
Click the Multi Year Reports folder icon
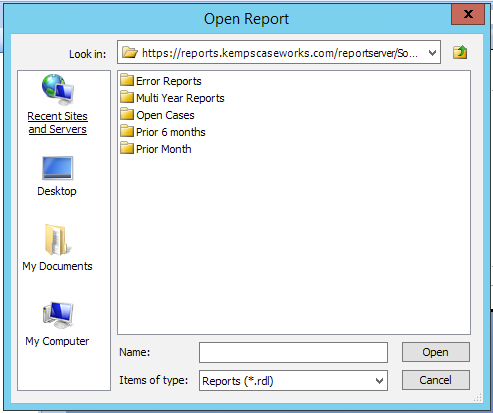(x=127, y=97)
